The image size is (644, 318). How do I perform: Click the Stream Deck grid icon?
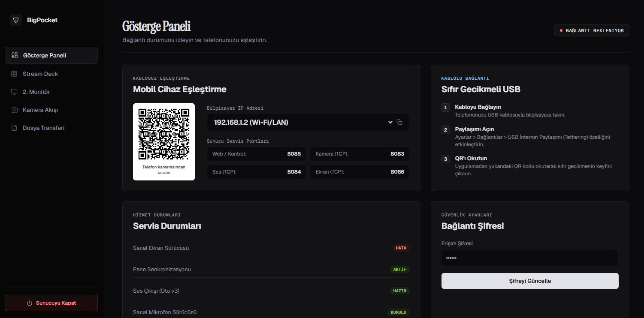coord(14,74)
